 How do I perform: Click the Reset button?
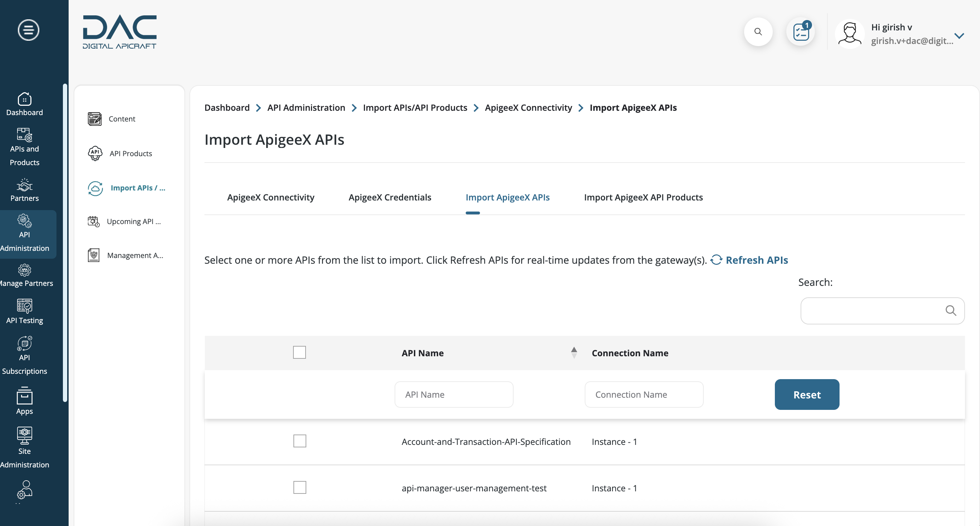[x=807, y=395]
